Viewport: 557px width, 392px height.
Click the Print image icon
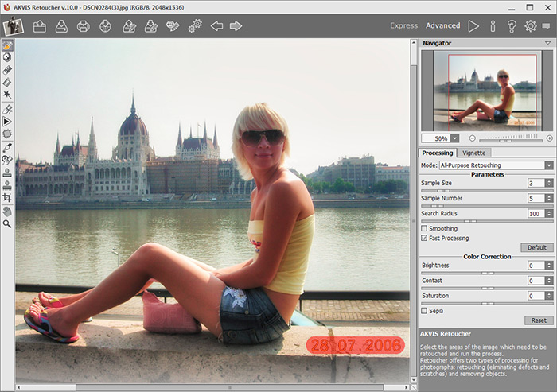pos(84,26)
